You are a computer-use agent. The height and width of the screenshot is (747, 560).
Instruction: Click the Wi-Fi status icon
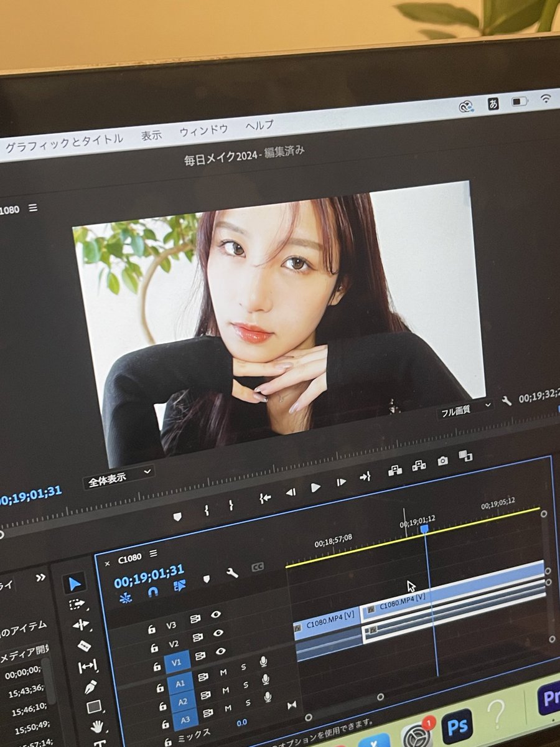coord(546,98)
